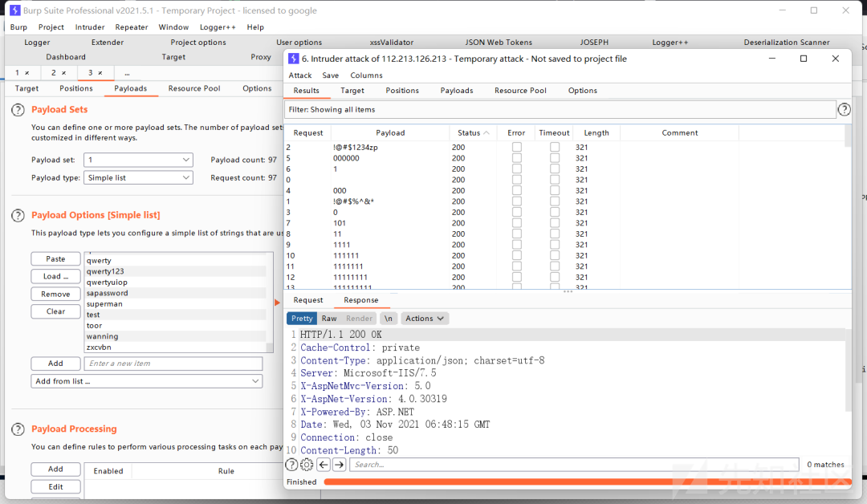Open Payload Options help icon

pos(18,216)
